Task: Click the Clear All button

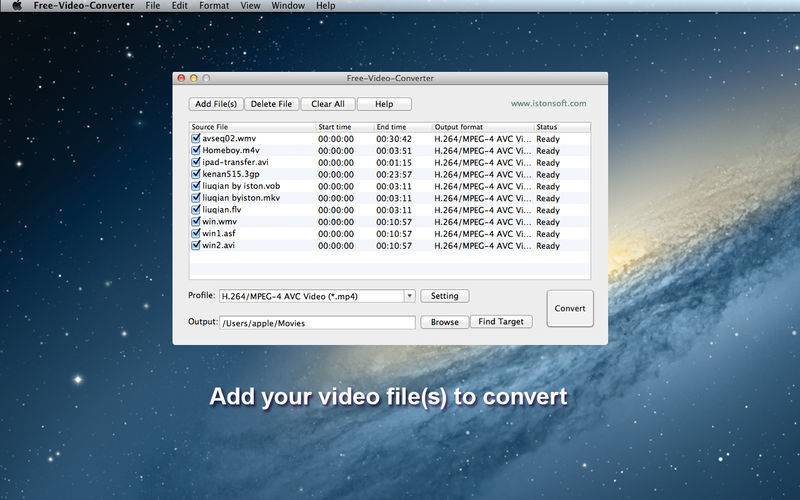Action: 328,104
